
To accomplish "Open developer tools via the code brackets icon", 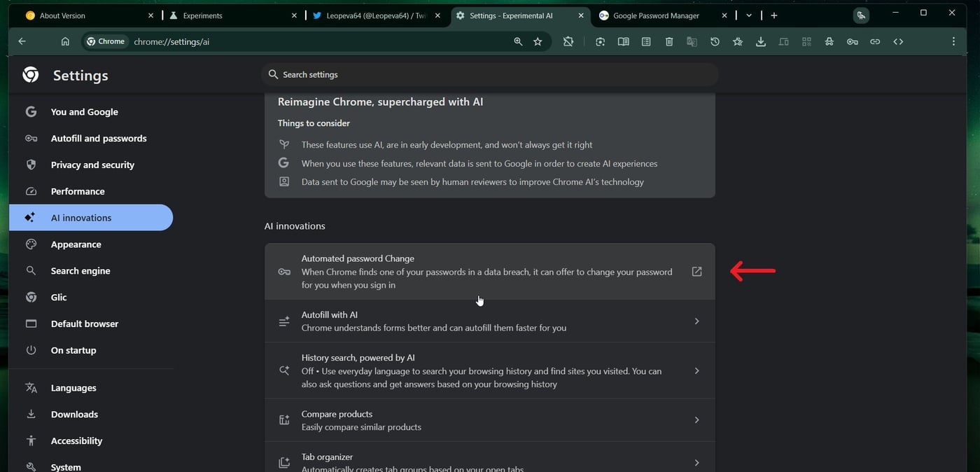I will [x=898, y=41].
